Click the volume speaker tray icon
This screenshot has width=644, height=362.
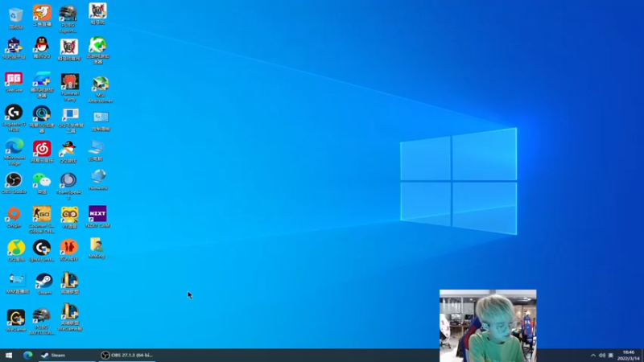[x=601, y=356]
